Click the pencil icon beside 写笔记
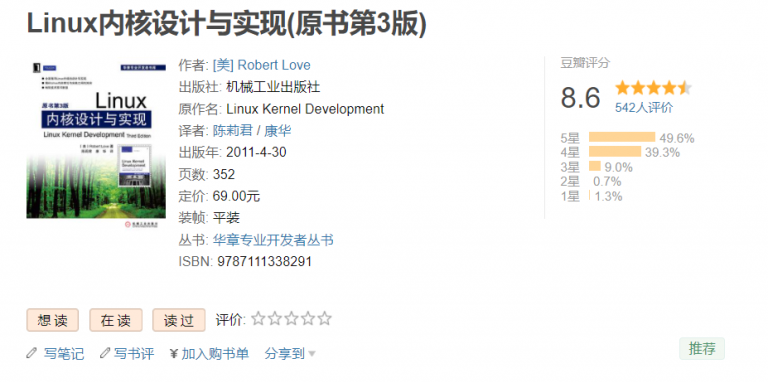 pos(32,353)
